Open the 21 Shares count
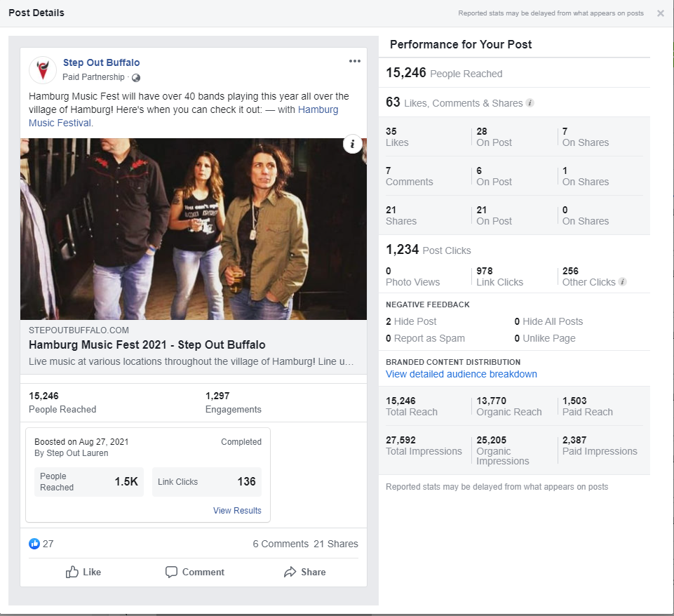Viewport: 674px width, 616px height. [x=336, y=544]
